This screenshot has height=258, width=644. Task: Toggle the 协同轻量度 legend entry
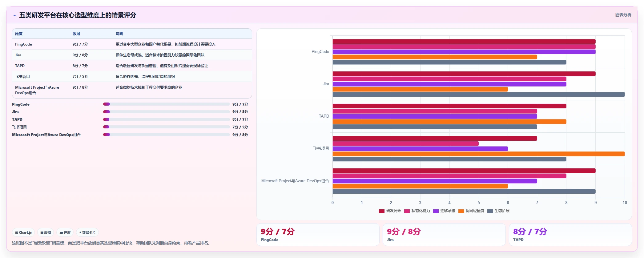click(471, 211)
